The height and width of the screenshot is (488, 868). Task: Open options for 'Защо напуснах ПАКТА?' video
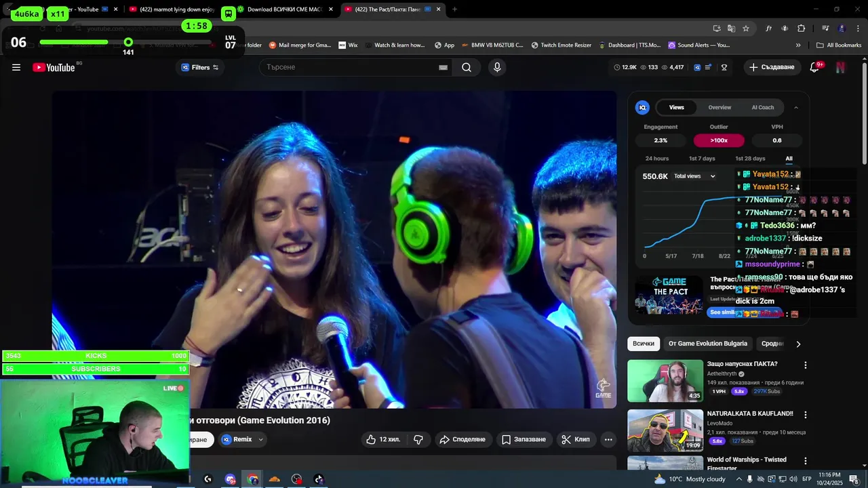(x=806, y=365)
